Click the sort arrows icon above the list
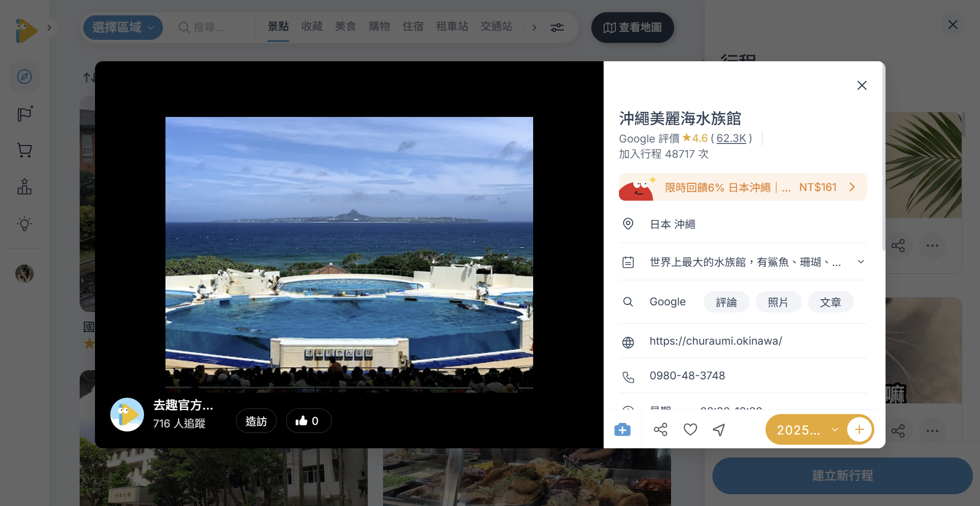 pos(89,78)
